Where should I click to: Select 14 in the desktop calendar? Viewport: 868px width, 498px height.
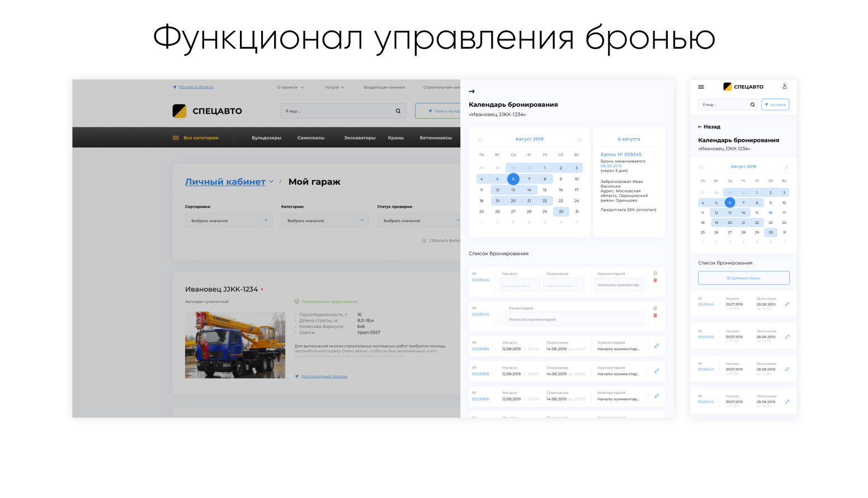point(529,190)
